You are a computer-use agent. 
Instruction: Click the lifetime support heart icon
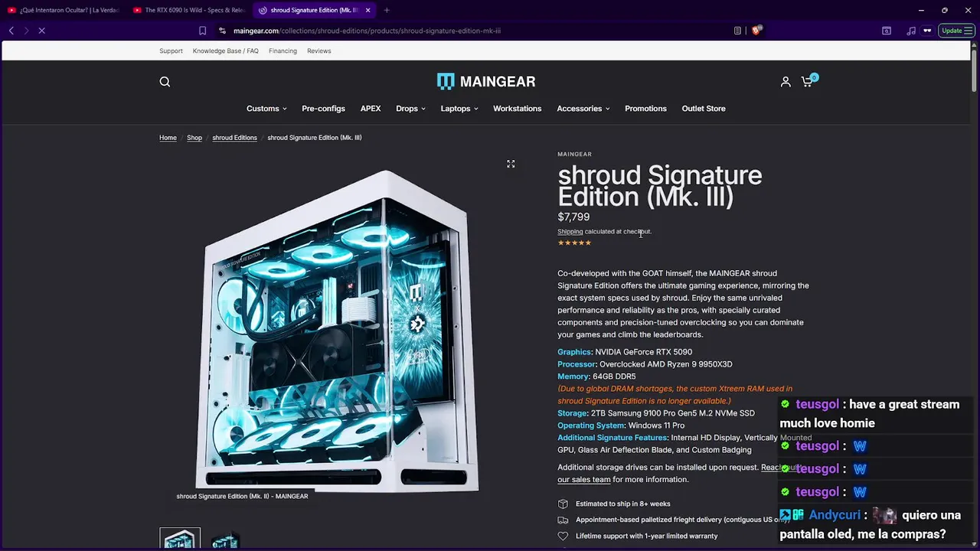563,536
